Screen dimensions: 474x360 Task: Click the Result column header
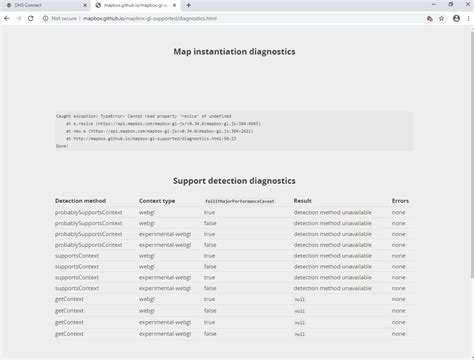[303, 201]
